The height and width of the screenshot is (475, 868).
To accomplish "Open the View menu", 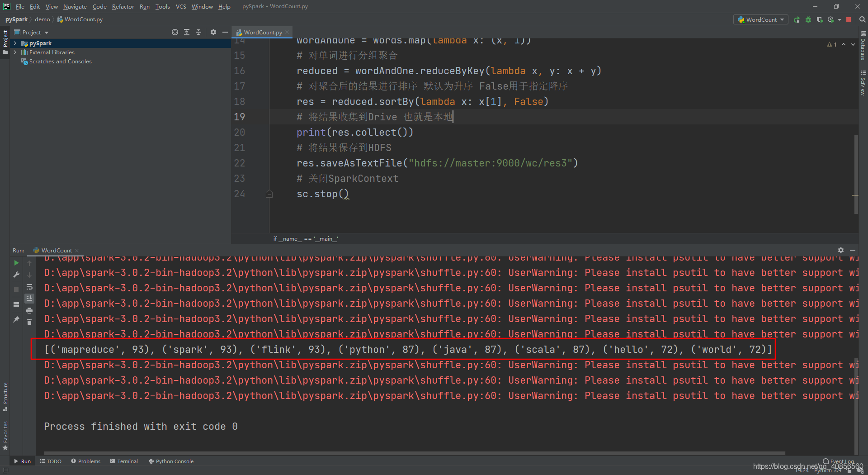I will [52, 6].
